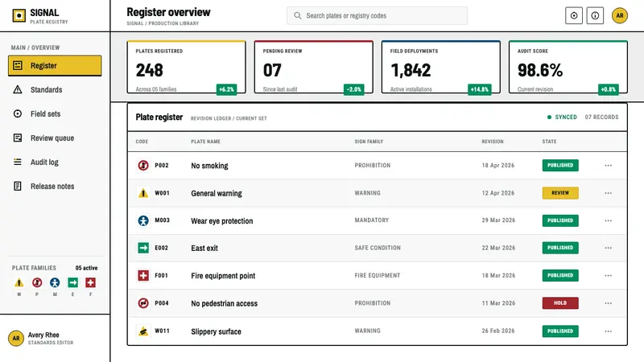Click the magnifier search icon
Viewport: 644px width, 362px height.
(x=298, y=15)
